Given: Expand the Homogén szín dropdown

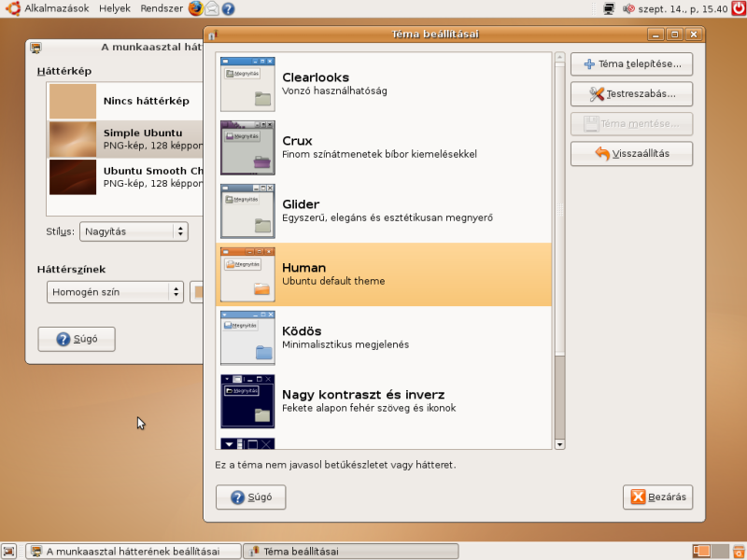Looking at the screenshot, I should coord(115,292).
